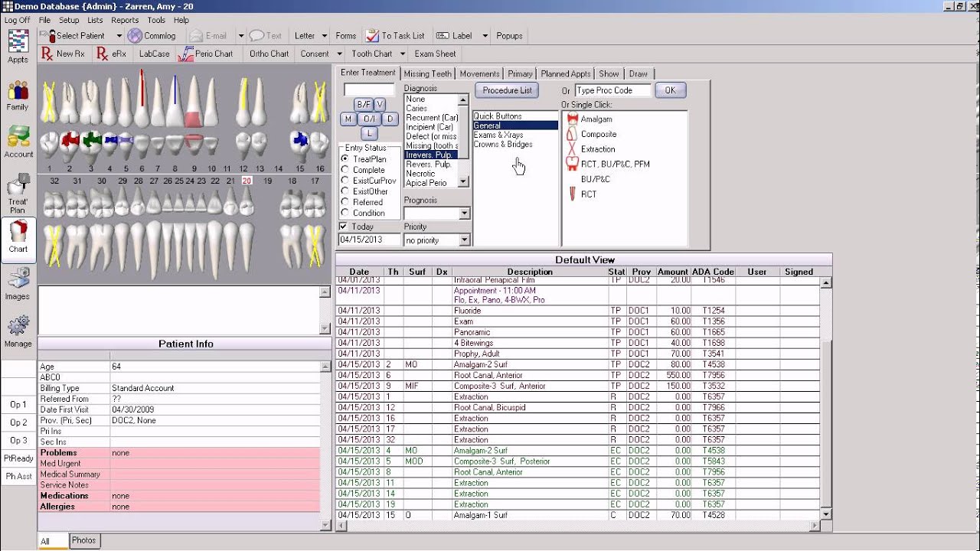Open the Letter dropdown arrow
The image size is (980, 551).
click(325, 36)
